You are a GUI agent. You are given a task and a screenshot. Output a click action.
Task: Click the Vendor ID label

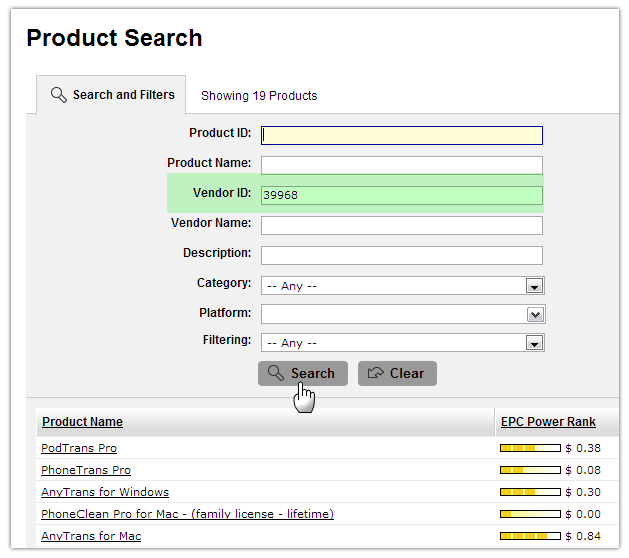(x=222, y=193)
